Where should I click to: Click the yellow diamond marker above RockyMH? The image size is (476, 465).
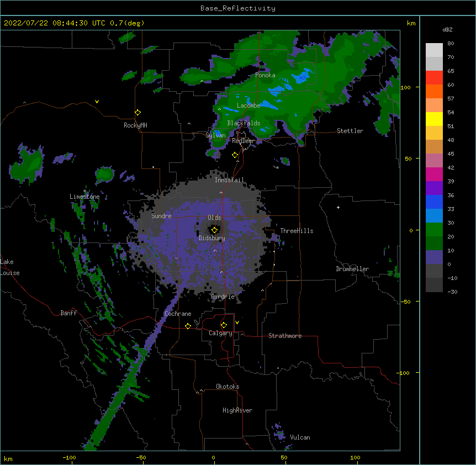point(137,113)
